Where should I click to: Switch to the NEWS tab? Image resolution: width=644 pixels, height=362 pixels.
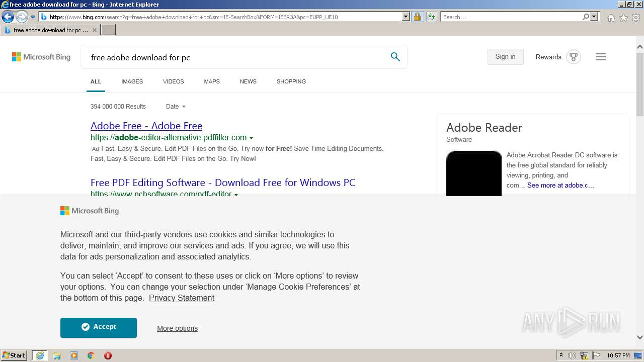tap(248, 81)
